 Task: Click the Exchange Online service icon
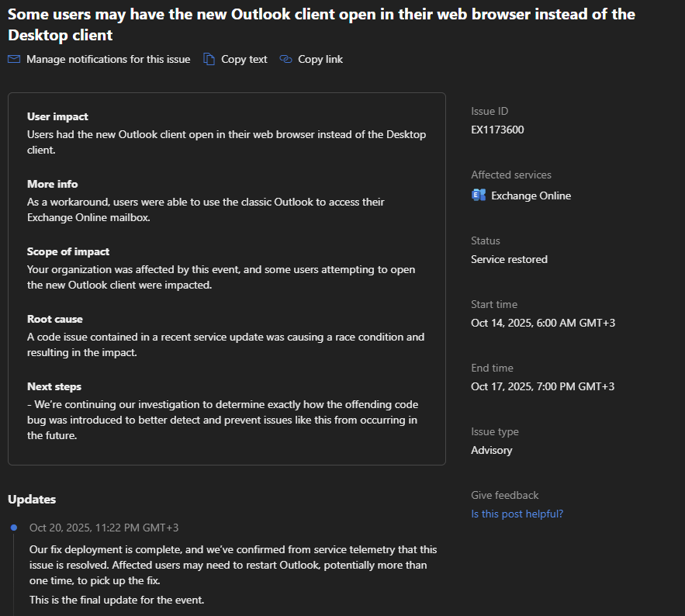pyautogui.click(x=479, y=196)
